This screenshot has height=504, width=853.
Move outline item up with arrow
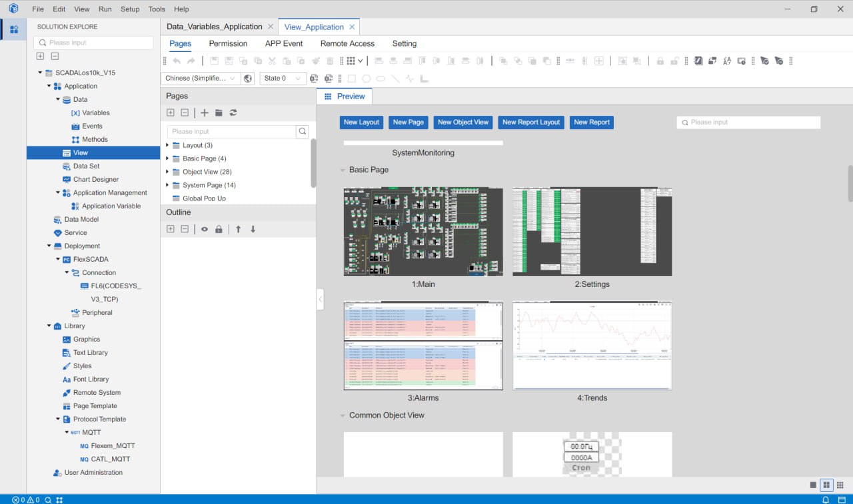239,229
